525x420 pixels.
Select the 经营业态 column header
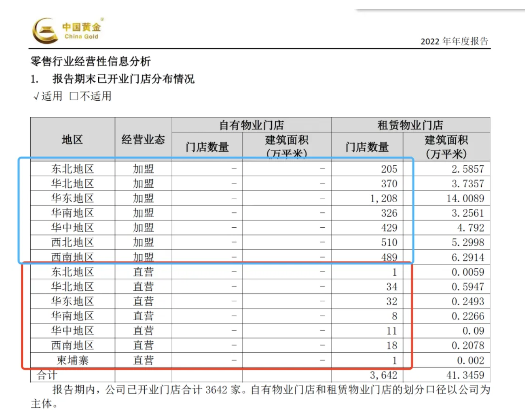(143, 140)
